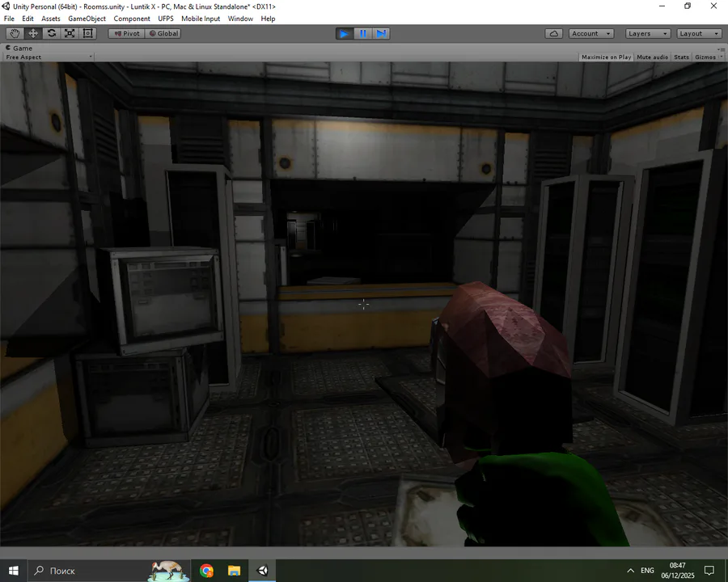Open the Help menu
Viewport: 728px width, 582px height.
pos(268,19)
